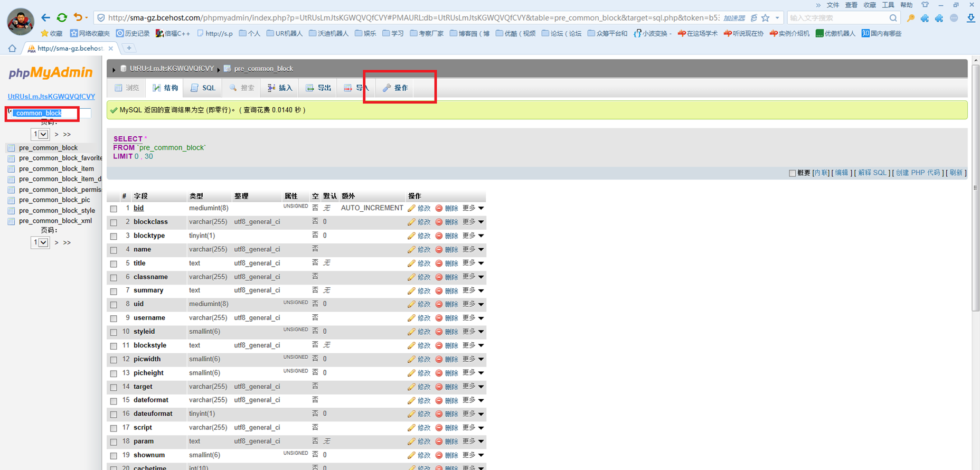This screenshot has width=980, height=470.
Task: Click the 解释 SQL link
Action: pos(872,173)
